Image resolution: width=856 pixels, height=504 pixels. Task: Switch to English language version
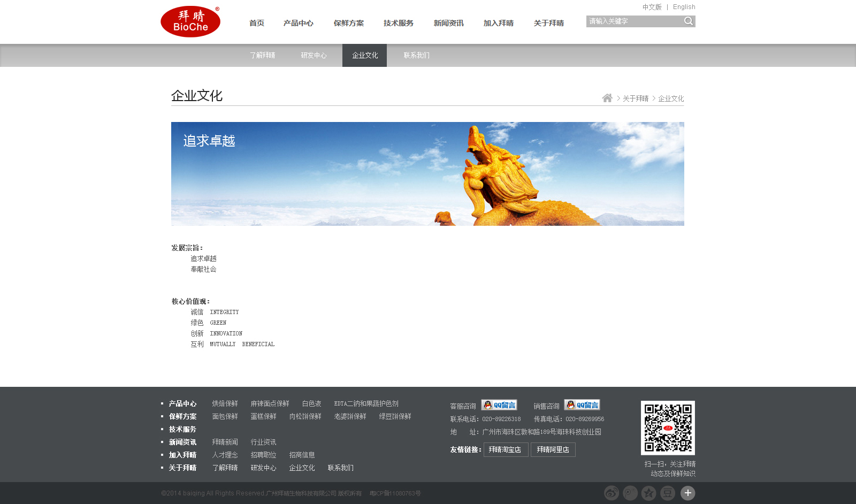[x=684, y=7]
